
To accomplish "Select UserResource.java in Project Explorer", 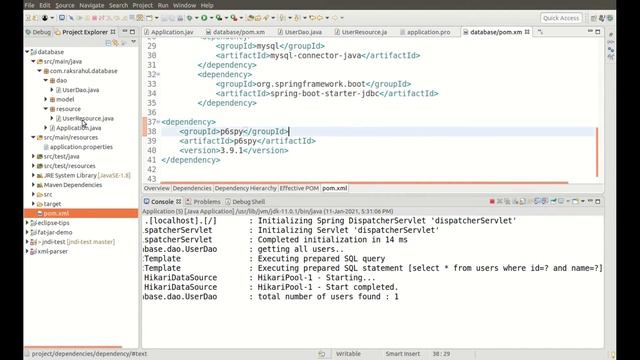I will 88,118.
